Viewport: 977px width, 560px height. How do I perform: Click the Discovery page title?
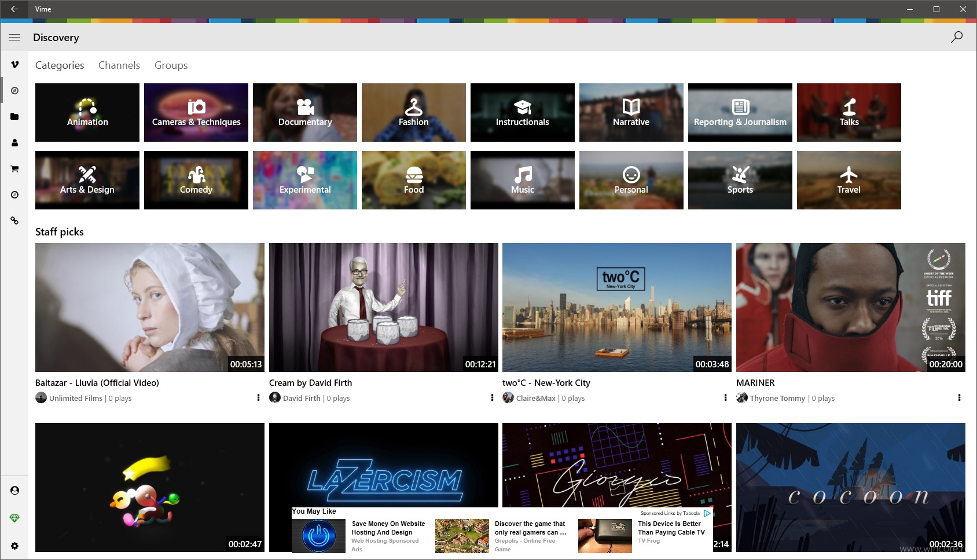[x=56, y=38]
